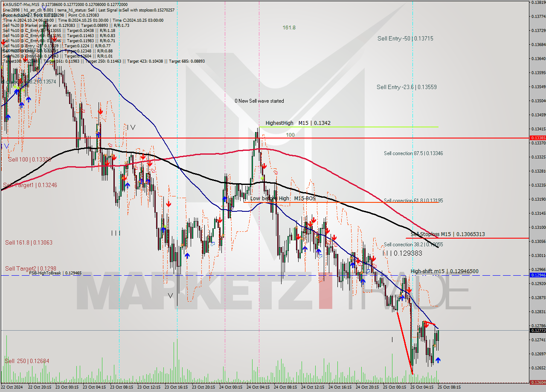Click the '23 Oct 20:15' time axis label

[204, 388]
